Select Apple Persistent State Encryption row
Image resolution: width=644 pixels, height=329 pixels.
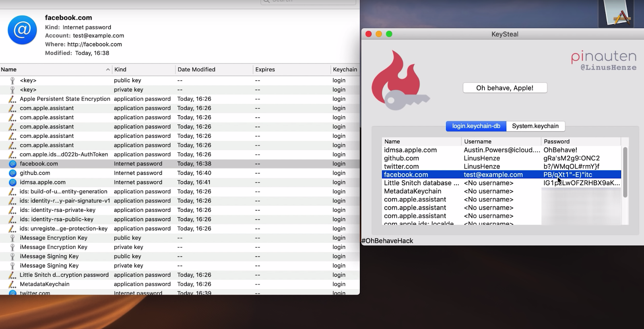[180, 99]
